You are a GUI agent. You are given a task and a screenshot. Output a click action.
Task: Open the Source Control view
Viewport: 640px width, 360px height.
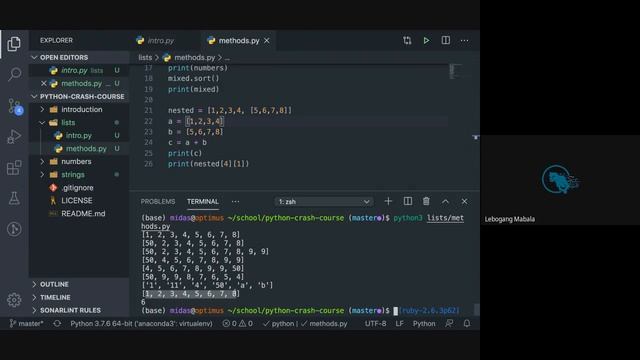click(15, 107)
